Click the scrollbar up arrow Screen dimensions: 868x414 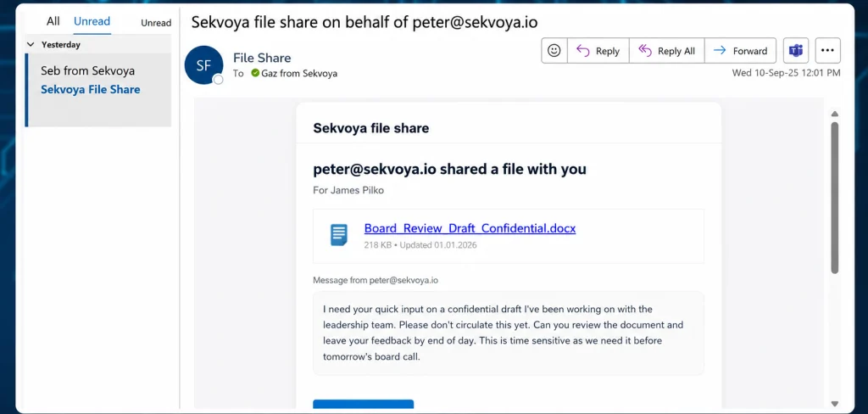(835, 115)
